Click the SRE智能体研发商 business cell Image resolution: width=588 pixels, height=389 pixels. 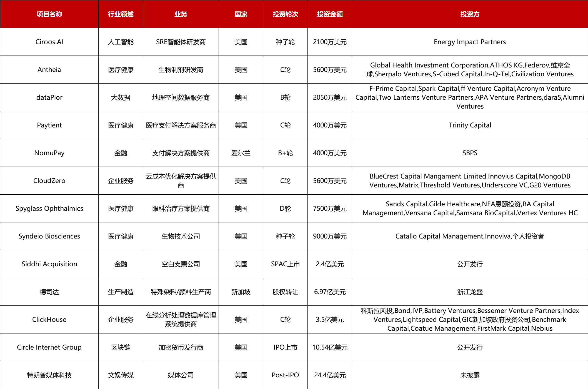coord(181,42)
